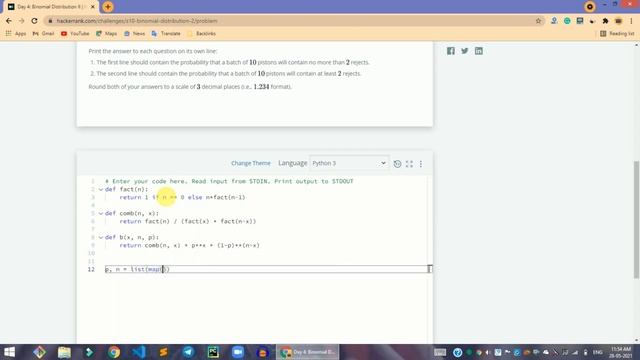
Task: Toggle fullscreen editor mode
Action: 409,164
